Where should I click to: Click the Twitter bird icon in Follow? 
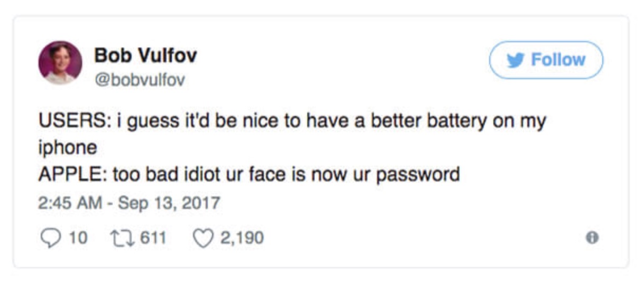pyautogui.click(x=515, y=60)
